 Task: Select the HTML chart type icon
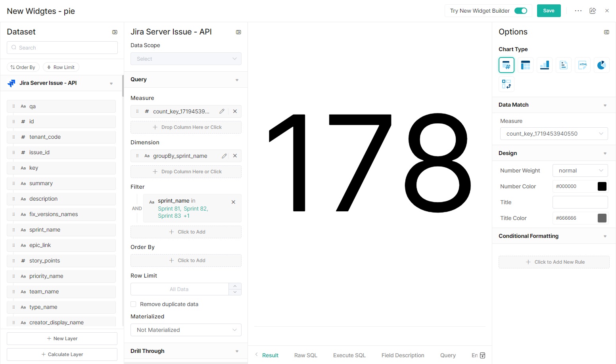point(583,65)
